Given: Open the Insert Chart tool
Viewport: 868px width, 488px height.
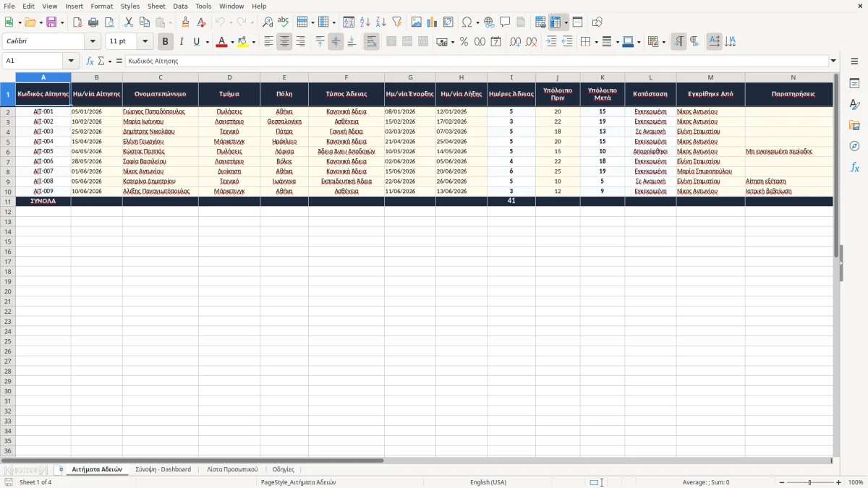Looking at the screenshot, I should (433, 22).
